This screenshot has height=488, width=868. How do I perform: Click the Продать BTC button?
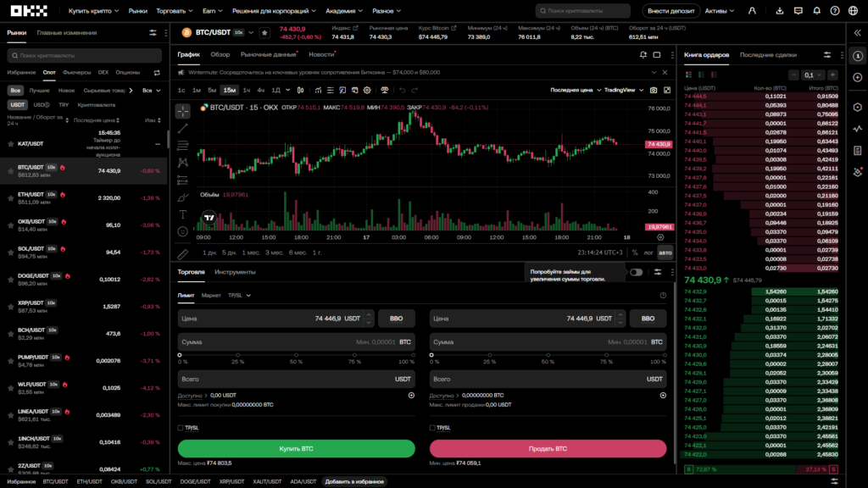pyautogui.click(x=548, y=449)
